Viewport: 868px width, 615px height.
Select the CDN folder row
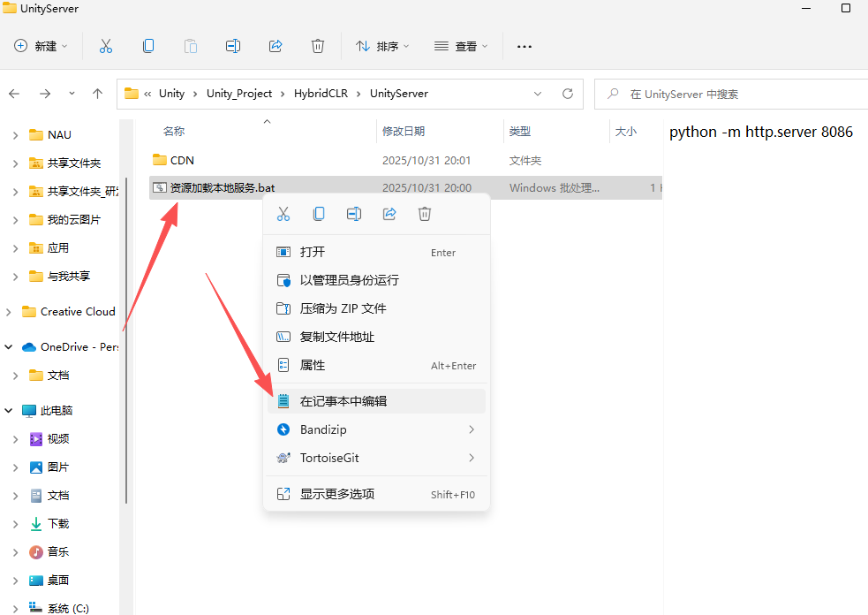pyautogui.click(x=406, y=160)
